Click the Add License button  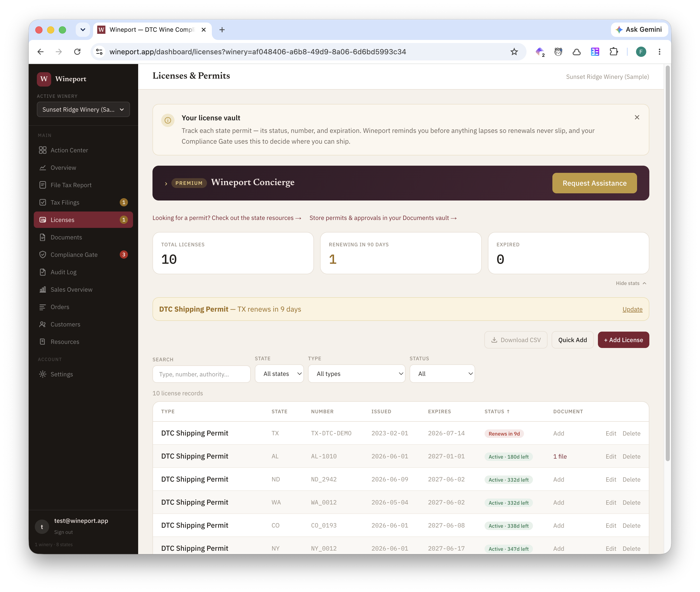tap(623, 340)
